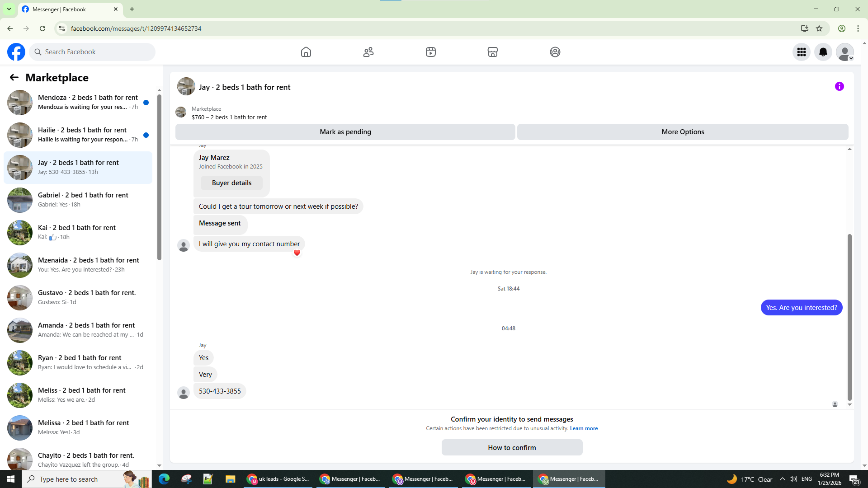Show hidden system tray icons
Screen dimensions: 868x488
(782, 479)
